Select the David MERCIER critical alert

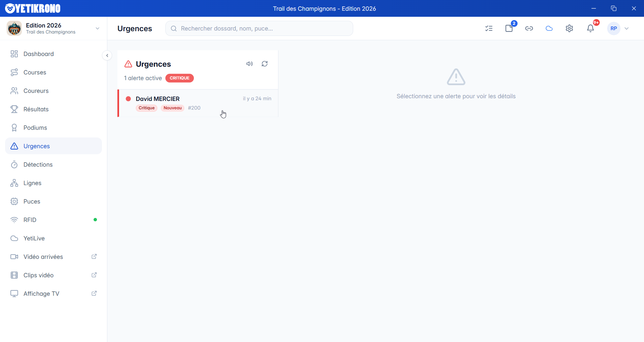coord(198,103)
